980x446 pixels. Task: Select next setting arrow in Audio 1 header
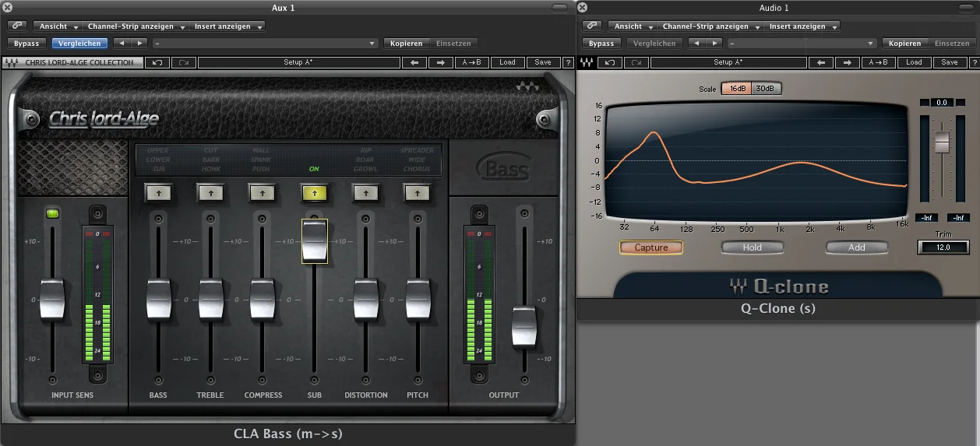coord(714,44)
